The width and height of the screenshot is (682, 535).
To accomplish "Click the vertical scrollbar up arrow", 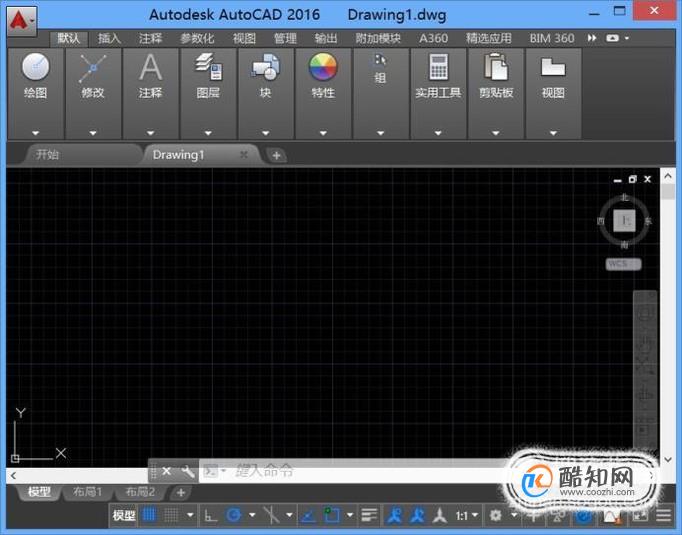I will 668,177.
